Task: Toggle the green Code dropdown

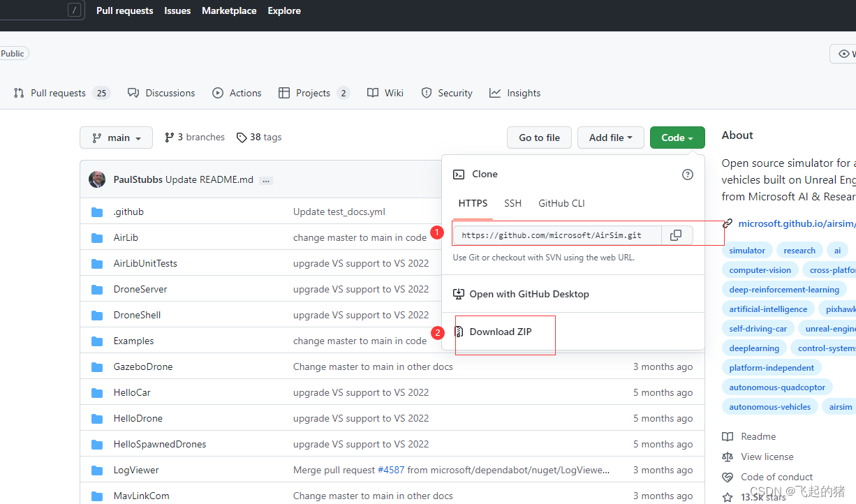Action: [x=677, y=138]
